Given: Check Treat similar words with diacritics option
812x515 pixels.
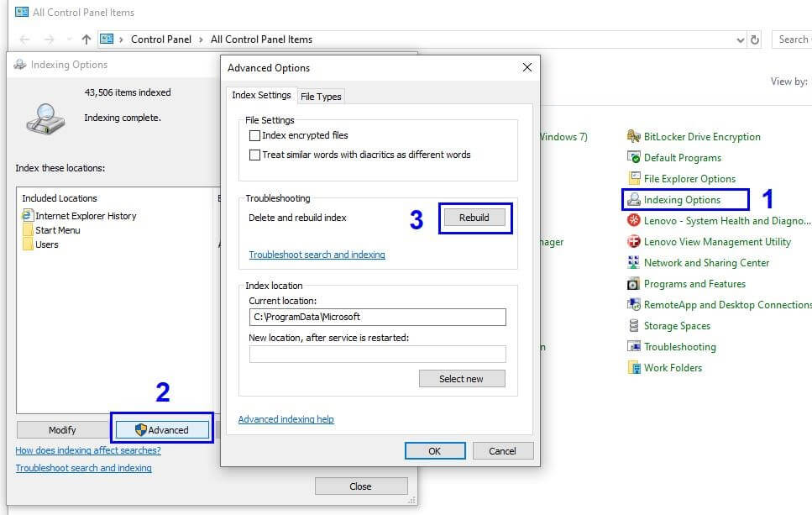Looking at the screenshot, I should [254, 153].
